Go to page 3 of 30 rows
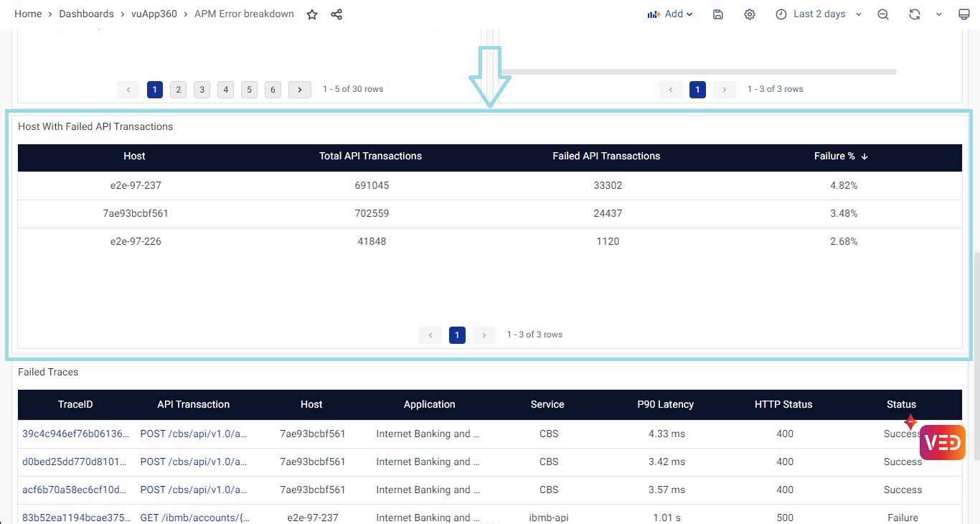980x524 pixels. click(x=202, y=90)
